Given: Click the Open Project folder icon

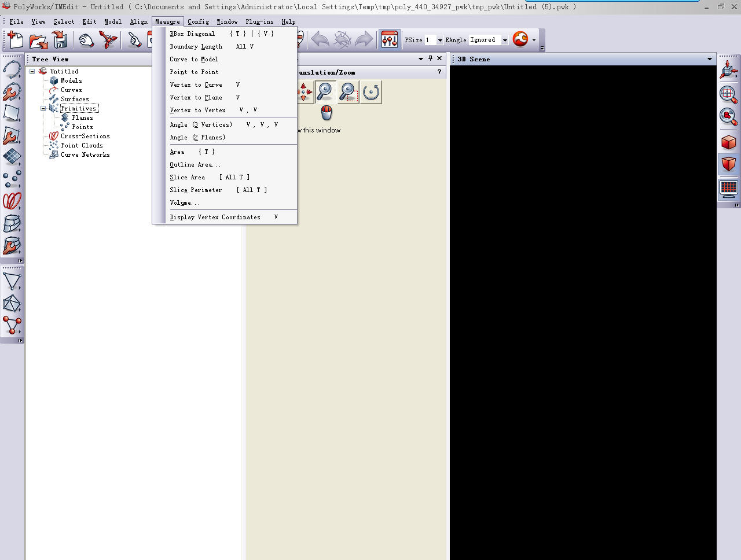Looking at the screenshot, I should (38, 40).
